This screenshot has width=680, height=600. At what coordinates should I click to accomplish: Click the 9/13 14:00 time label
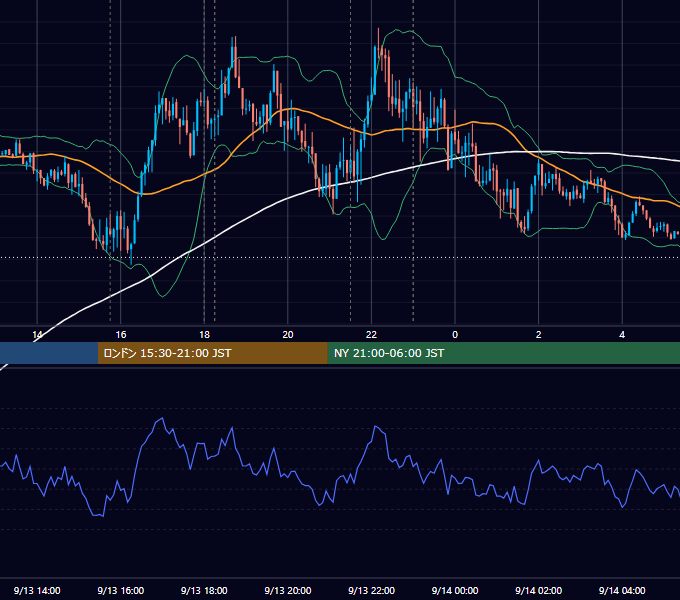click(x=37, y=590)
